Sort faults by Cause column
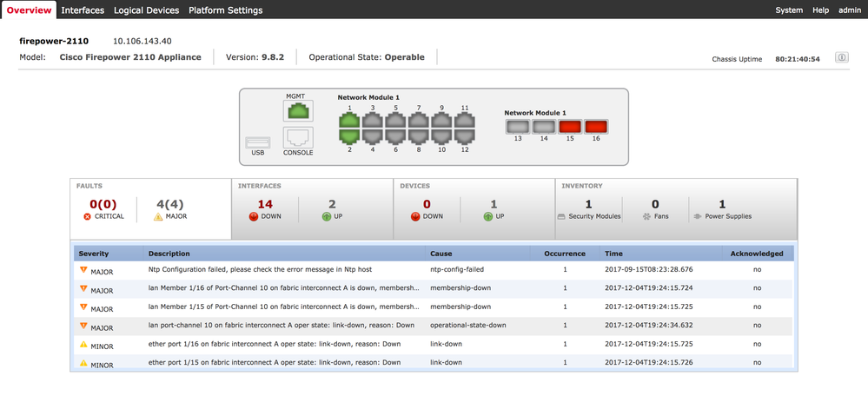Viewport: 868px width, 409px height. coord(477,254)
